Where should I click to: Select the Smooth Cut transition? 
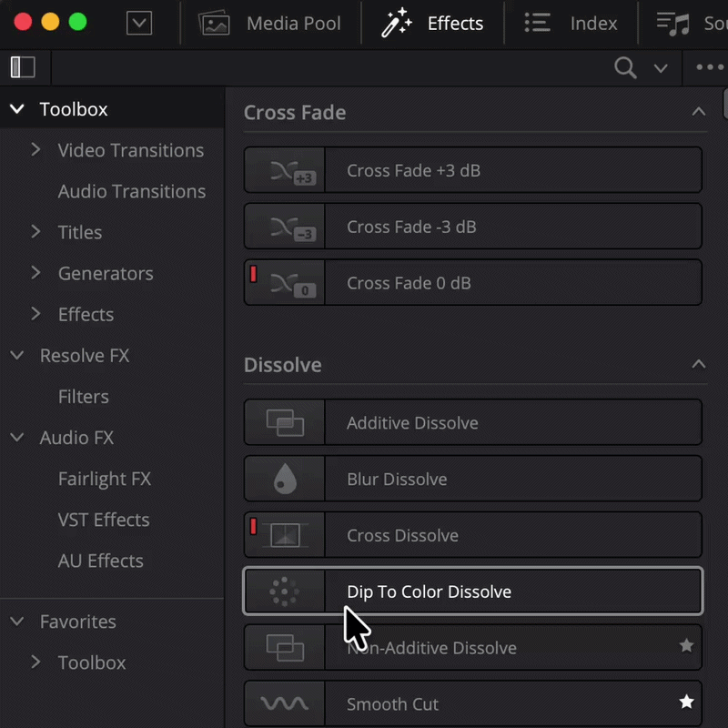click(472, 703)
